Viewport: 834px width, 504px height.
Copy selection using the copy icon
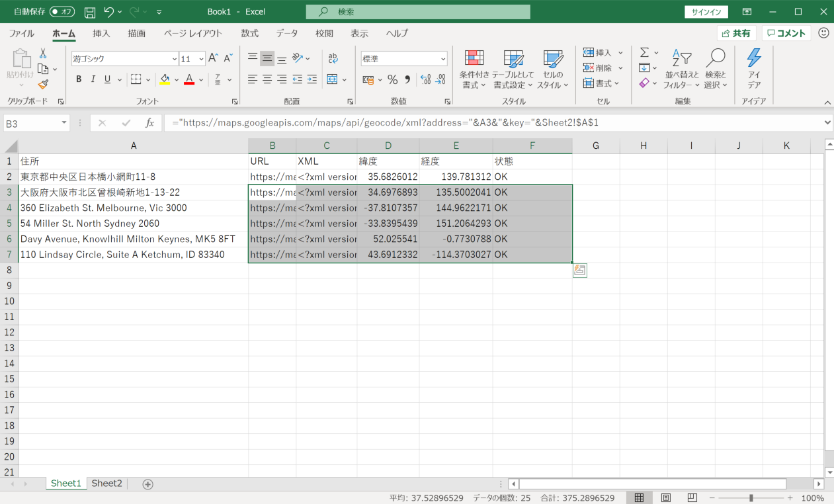click(43, 69)
